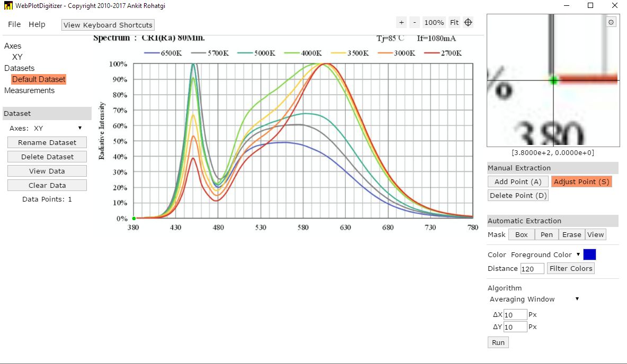Image resolution: width=627 pixels, height=364 pixels.
Task: Open the Help menu
Action: [x=37, y=24]
